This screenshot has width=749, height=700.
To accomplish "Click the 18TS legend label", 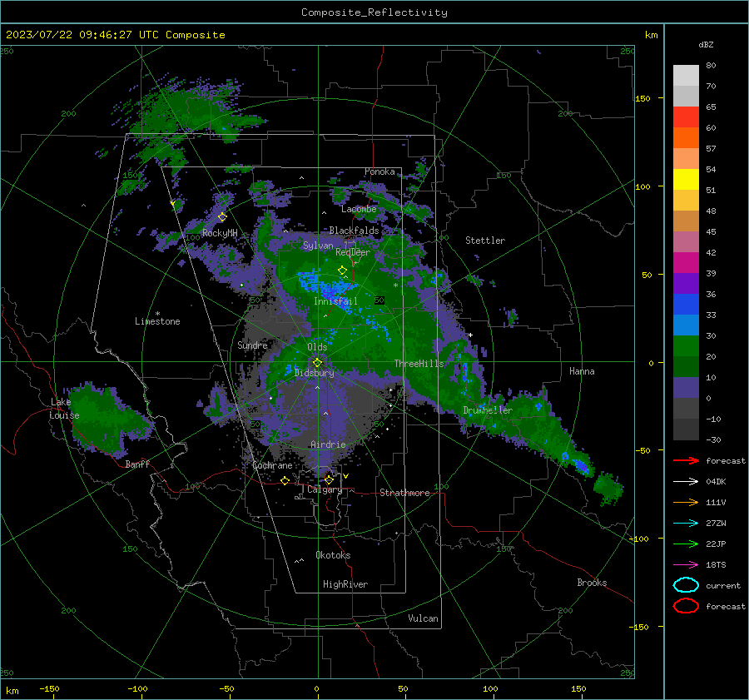I will 716,565.
